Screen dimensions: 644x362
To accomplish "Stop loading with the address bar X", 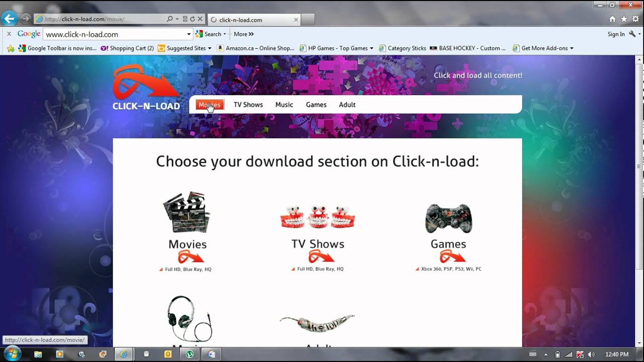I will pyautogui.click(x=200, y=19).
